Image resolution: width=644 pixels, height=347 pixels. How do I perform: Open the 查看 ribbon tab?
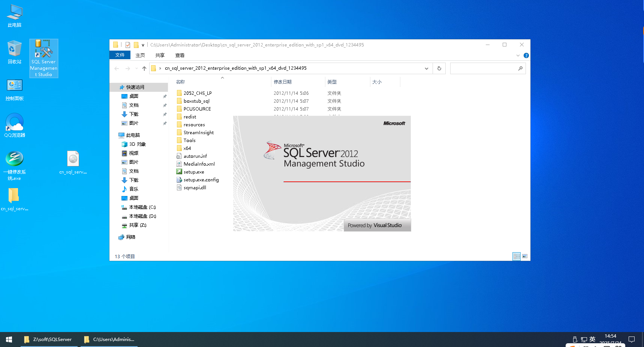click(180, 55)
